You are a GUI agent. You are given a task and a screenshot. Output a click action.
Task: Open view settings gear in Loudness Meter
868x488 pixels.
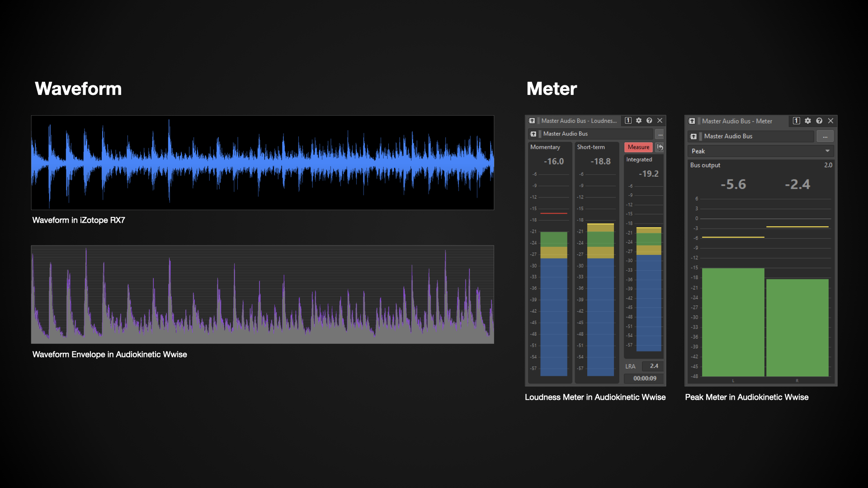639,121
